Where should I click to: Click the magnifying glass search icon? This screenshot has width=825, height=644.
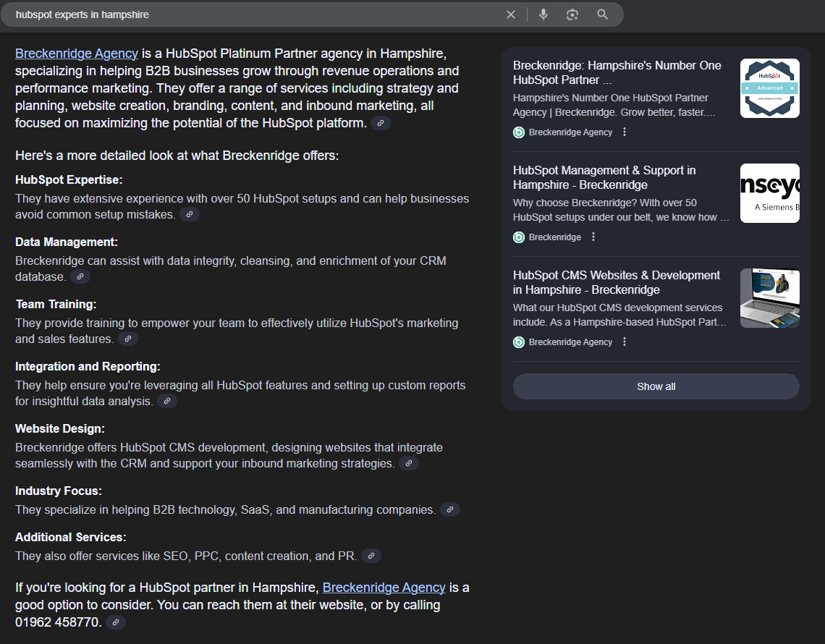(x=602, y=14)
